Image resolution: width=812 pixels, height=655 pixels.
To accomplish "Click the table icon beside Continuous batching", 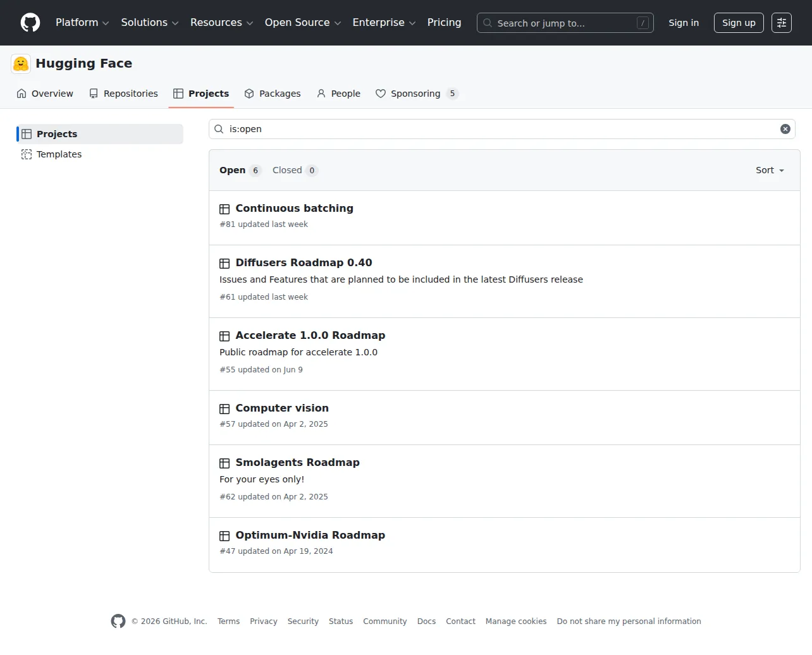I will (225, 209).
